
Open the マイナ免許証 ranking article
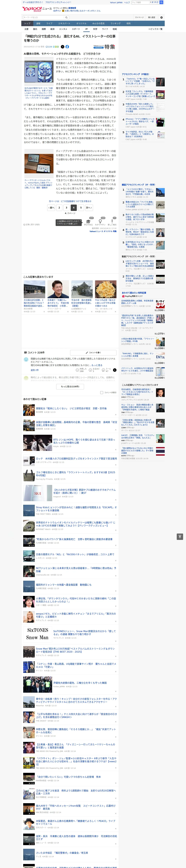[x=139, y=134]
